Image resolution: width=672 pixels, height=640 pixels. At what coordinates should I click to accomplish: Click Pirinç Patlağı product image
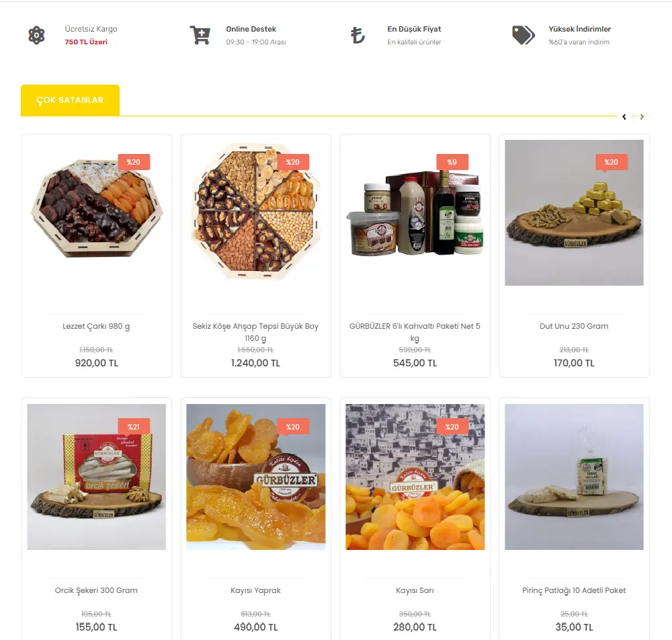coord(574,477)
